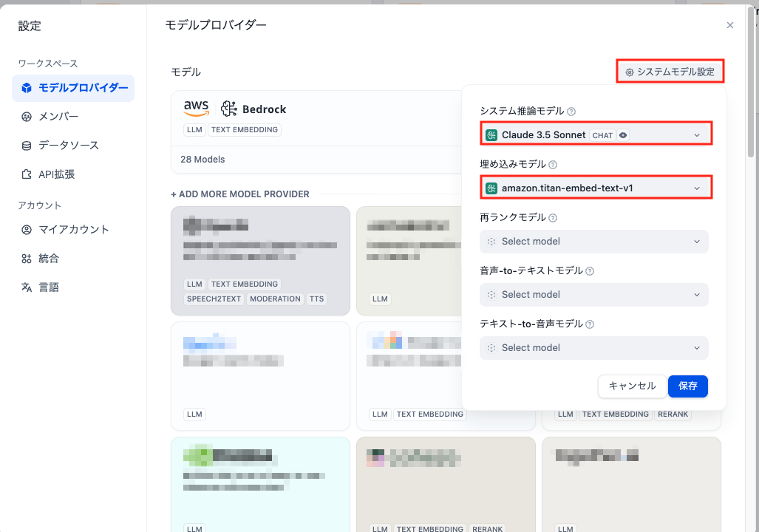Open マイアカウント settings

pyautogui.click(x=73, y=230)
